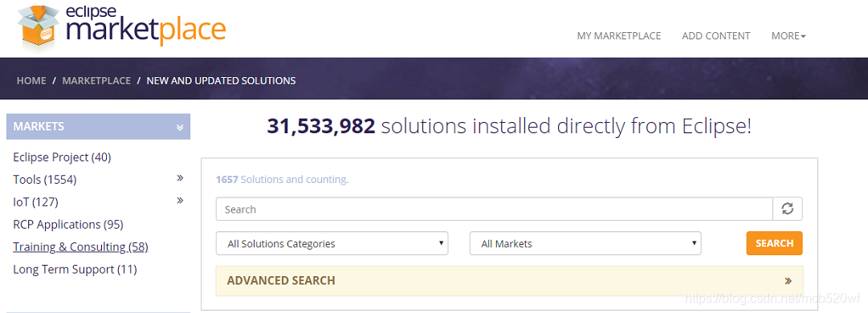Click inside the Search text field
The height and width of the screenshot is (313, 868).
point(495,209)
